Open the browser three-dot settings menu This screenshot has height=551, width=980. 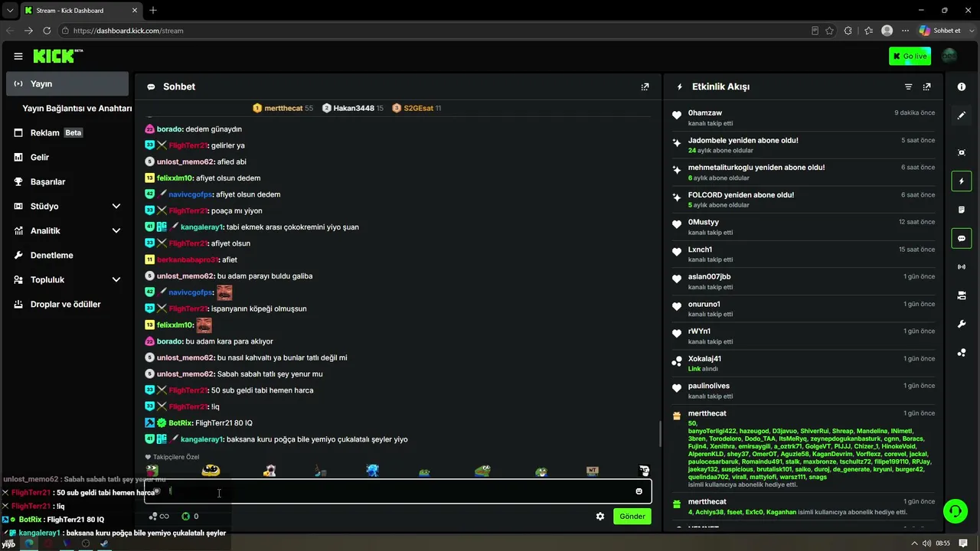[x=905, y=31]
